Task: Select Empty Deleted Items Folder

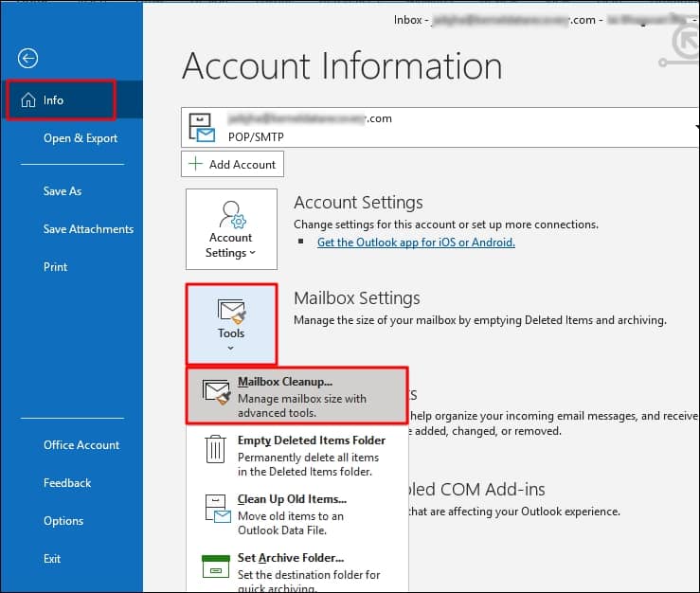Action: (296, 456)
